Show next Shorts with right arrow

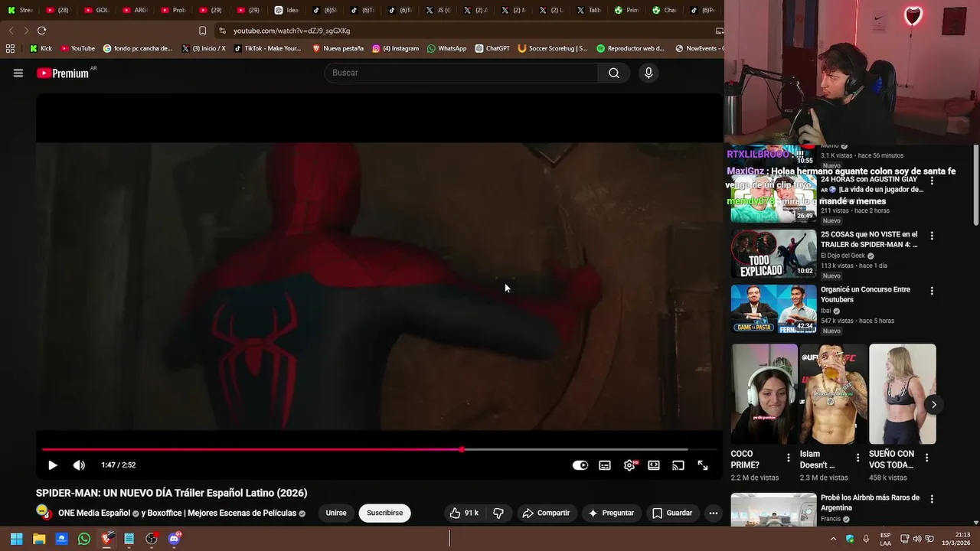[x=933, y=404]
